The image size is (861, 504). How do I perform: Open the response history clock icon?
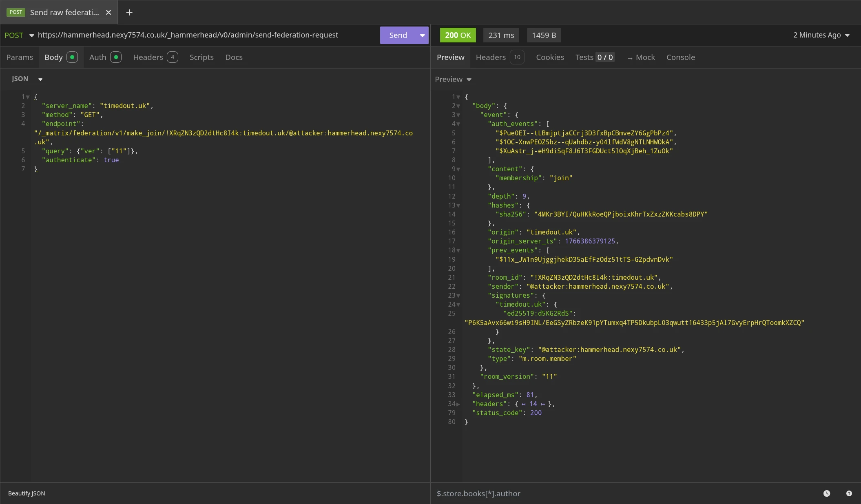[827, 493]
